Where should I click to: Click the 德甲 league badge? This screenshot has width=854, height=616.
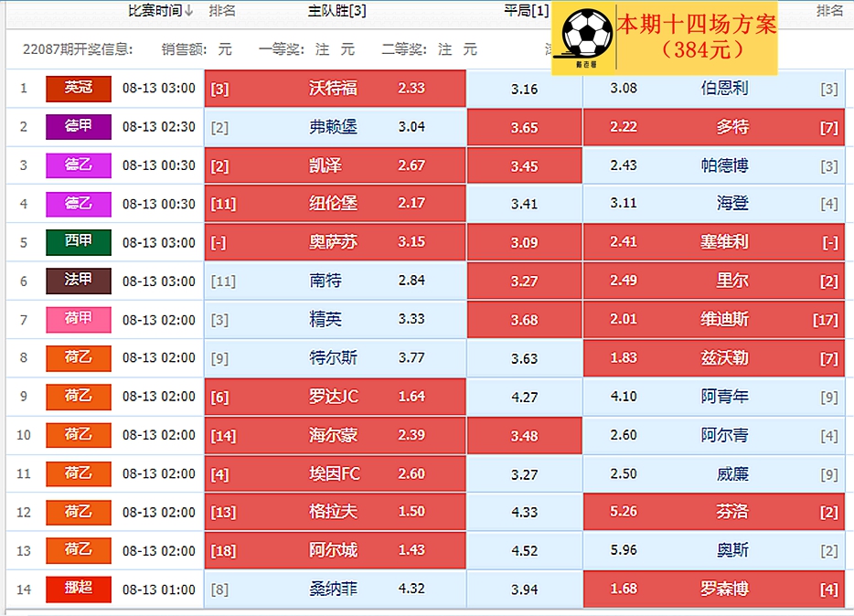(x=78, y=127)
